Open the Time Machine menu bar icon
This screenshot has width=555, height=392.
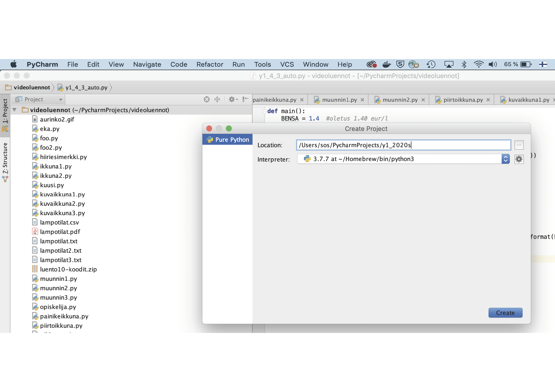pos(431,64)
